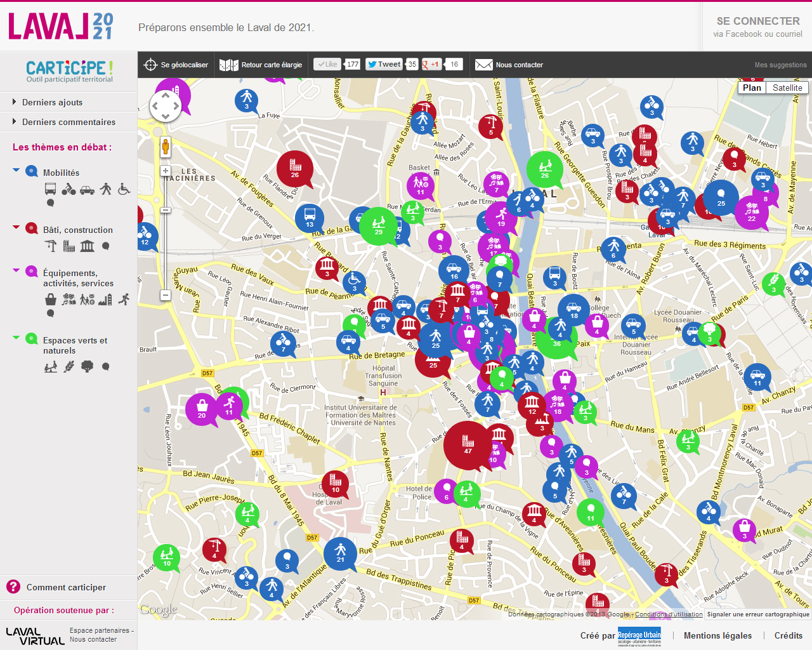
Task: Toggle the green Espaces verts theme bubble
Action: (x=32, y=339)
